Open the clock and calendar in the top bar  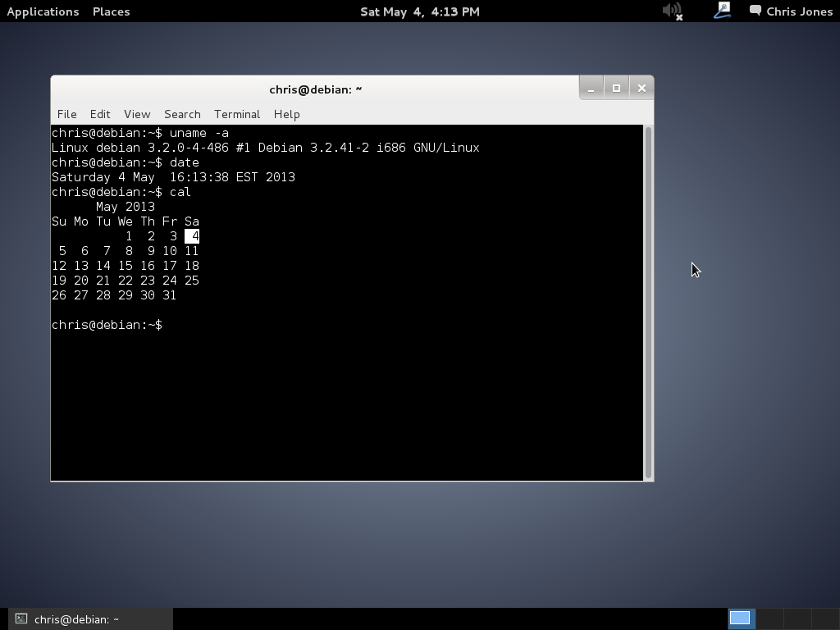pyautogui.click(x=419, y=11)
